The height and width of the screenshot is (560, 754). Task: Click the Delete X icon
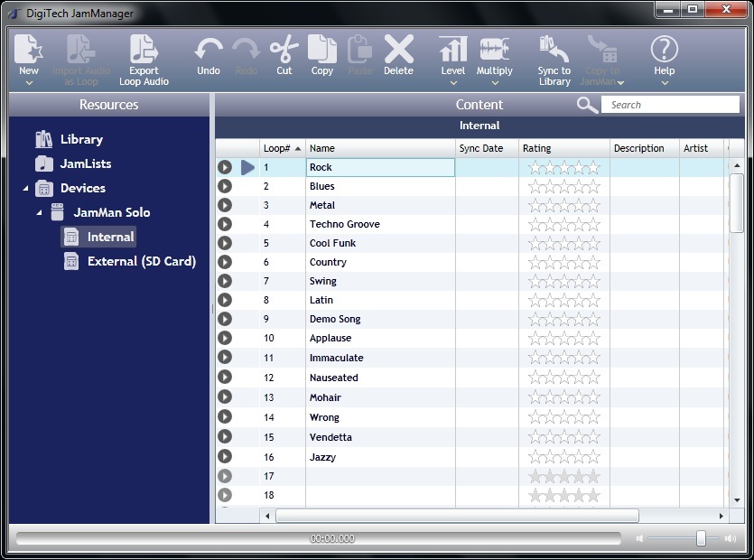tap(398, 49)
